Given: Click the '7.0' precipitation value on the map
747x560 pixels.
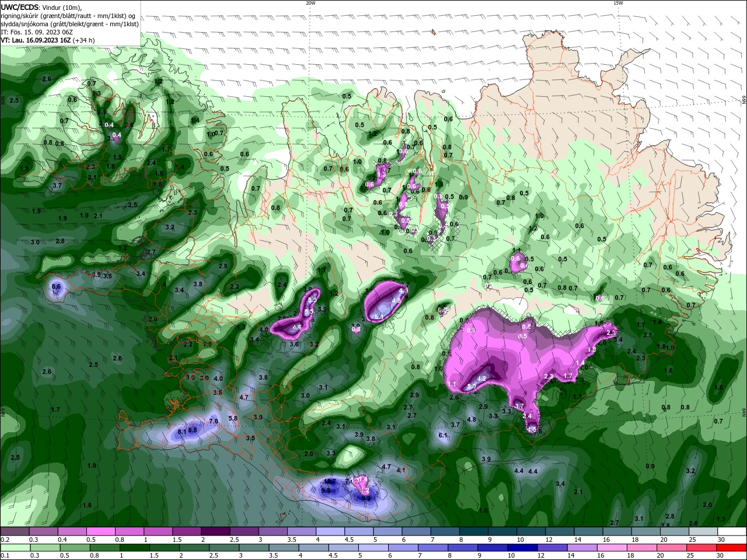Looking at the screenshot, I should click(x=214, y=421).
